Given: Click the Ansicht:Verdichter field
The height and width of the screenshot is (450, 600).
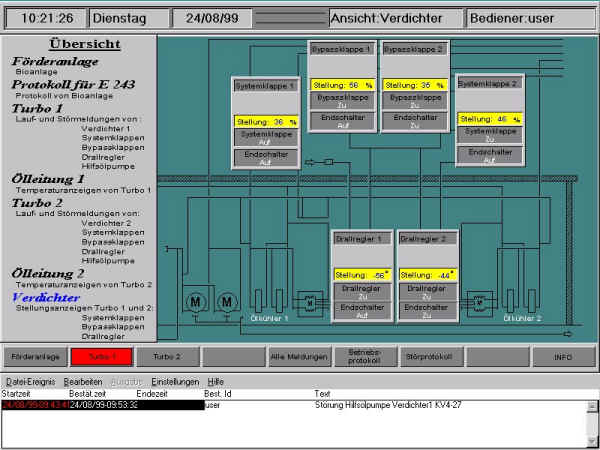Looking at the screenshot, I should click(396, 18).
